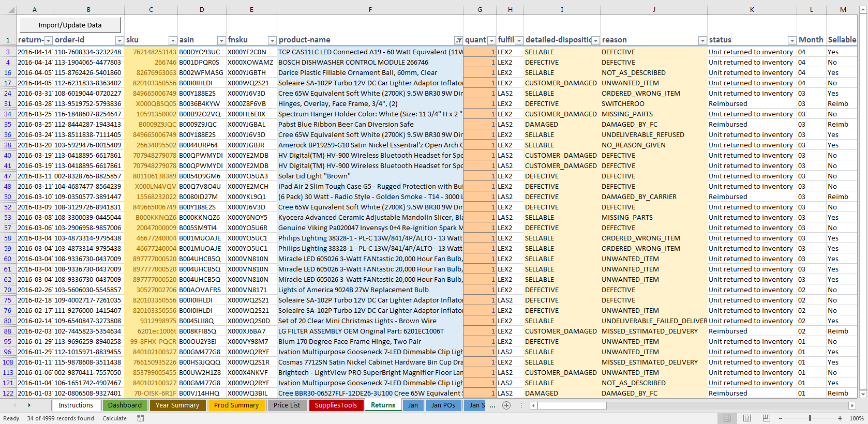Switch to Page Break Preview view
The image size is (868, 424).
pyautogui.click(x=766, y=418)
